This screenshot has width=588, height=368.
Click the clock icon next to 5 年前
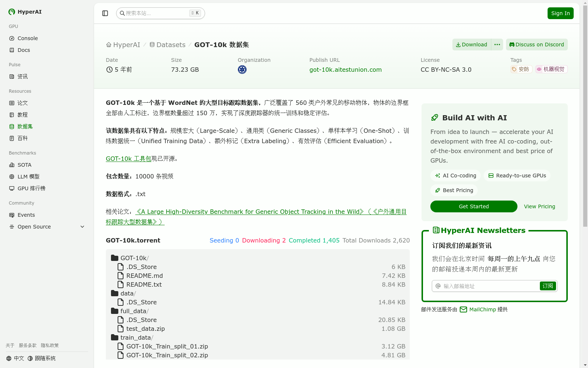click(x=109, y=70)
